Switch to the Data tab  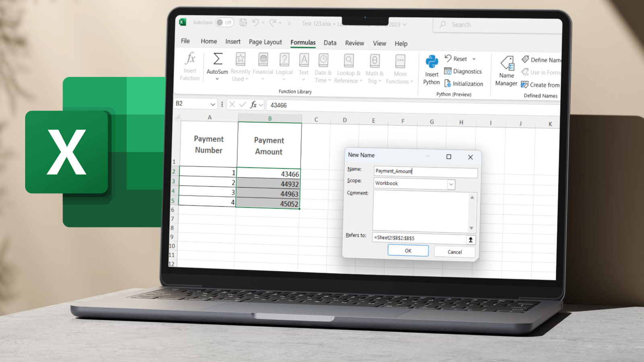point(330,43)
